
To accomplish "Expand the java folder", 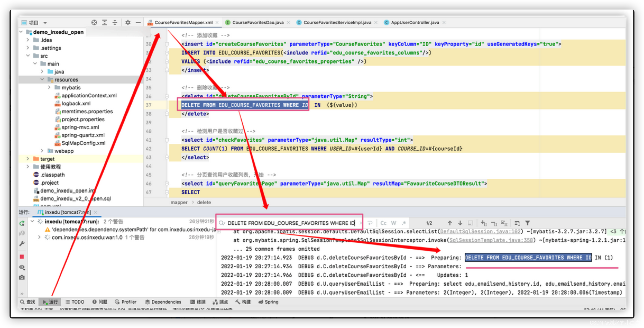I will pos(42,72).
